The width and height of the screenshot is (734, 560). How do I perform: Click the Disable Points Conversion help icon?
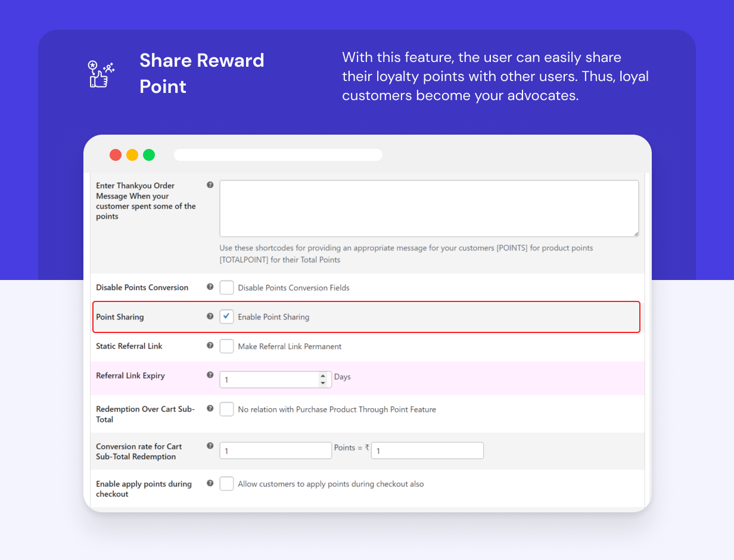(210, 287)
